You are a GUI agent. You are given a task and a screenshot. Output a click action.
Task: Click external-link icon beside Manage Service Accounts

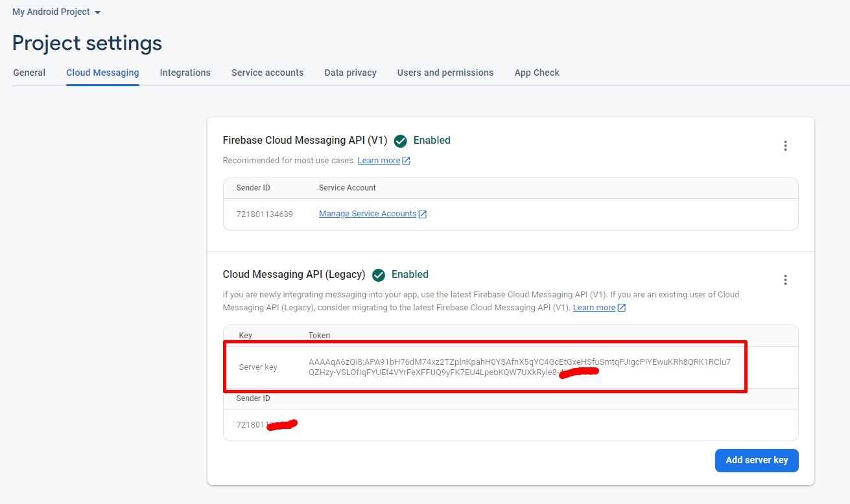423,214
